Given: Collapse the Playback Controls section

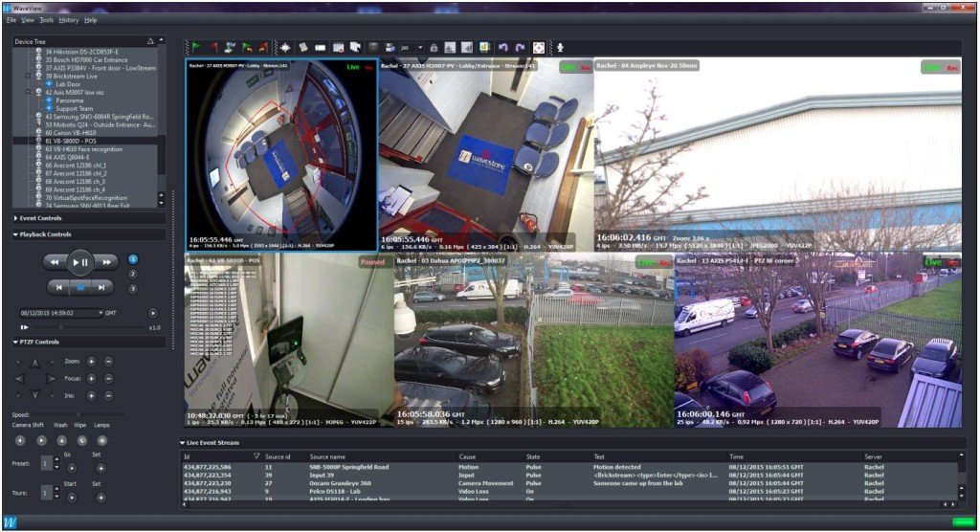Looking at the screenshot, I should [42, 234].
